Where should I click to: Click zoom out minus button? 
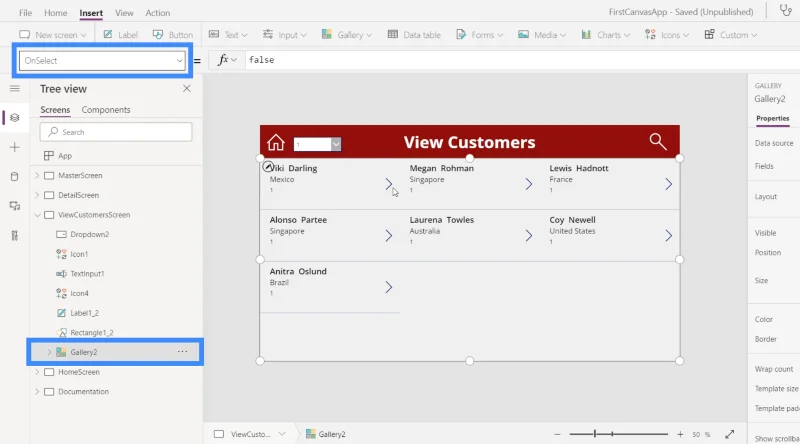557,434
